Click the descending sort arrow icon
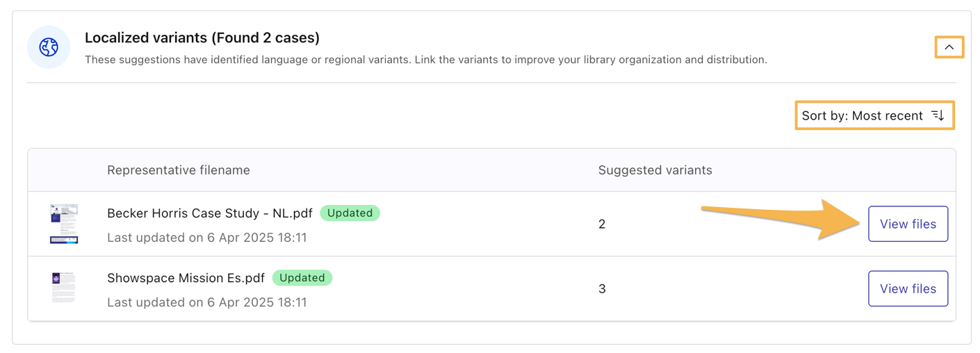This screenshot has width=980, height=353. click(938, 115)
